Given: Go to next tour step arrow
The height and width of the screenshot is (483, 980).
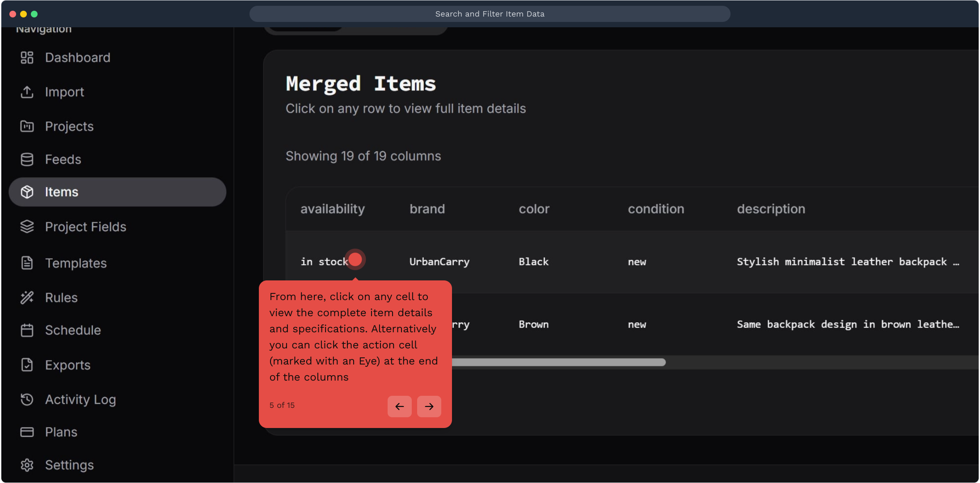Looking at the screenshot, I should [x=429, y=407].
